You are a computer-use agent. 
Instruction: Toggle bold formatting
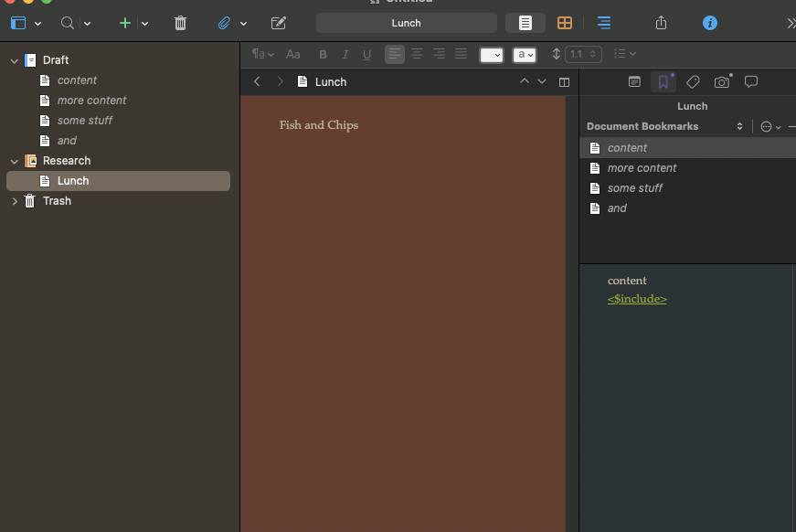click(323, 55)
